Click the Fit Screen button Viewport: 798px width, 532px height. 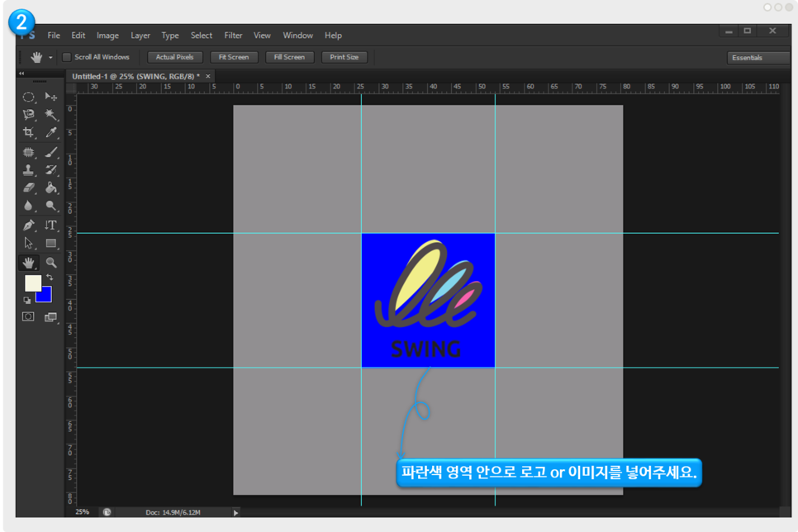[234, 57]
